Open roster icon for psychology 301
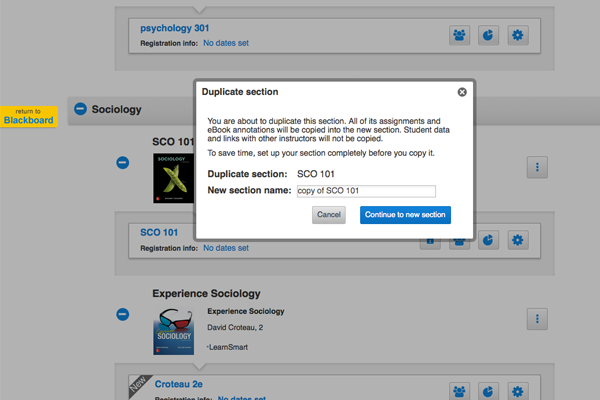This screenshot has height=400, width=600. click(460, 35)
